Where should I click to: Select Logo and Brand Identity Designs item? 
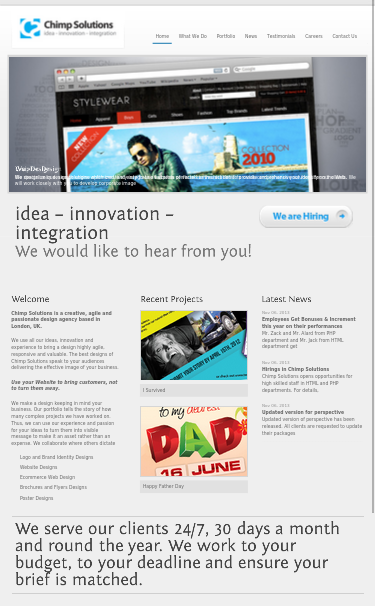click(x=56, y=457)
